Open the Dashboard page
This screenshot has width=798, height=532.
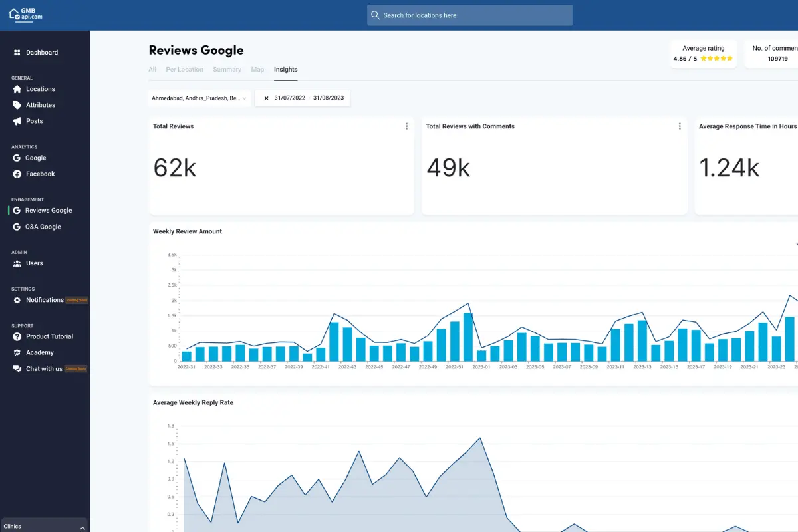point(42,53)
